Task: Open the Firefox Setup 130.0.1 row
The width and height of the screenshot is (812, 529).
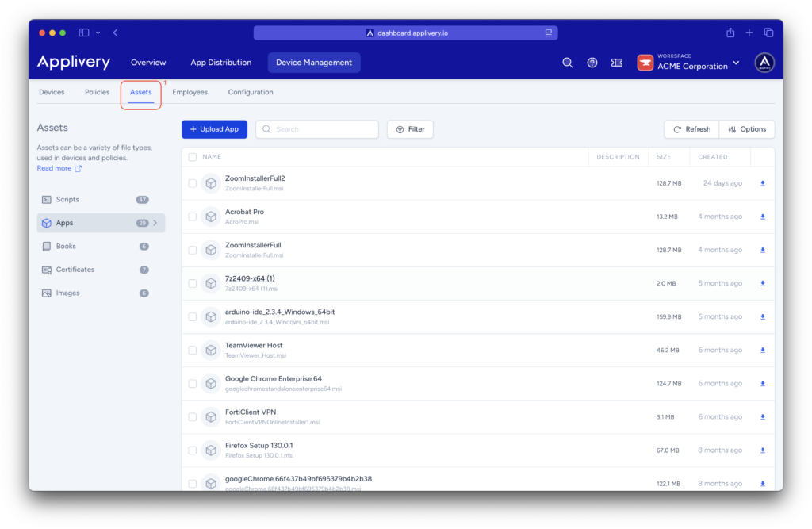Action: 478,450
